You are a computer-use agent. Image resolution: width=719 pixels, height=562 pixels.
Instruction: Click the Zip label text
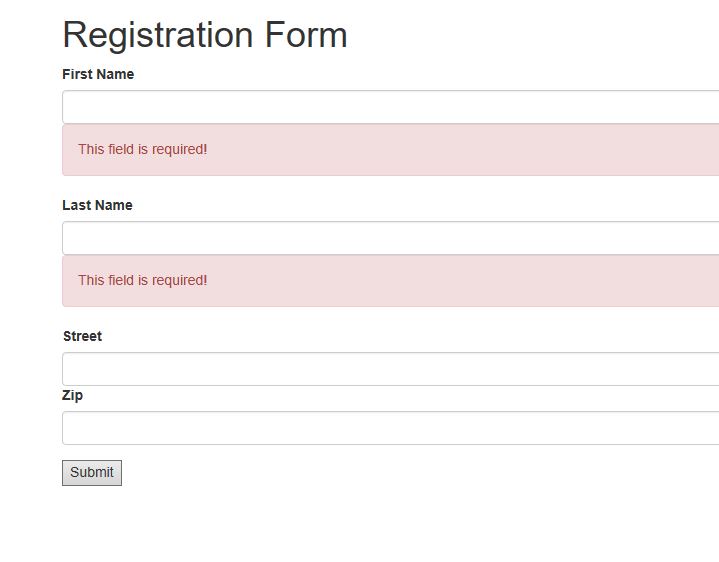[x=72, y=395]
